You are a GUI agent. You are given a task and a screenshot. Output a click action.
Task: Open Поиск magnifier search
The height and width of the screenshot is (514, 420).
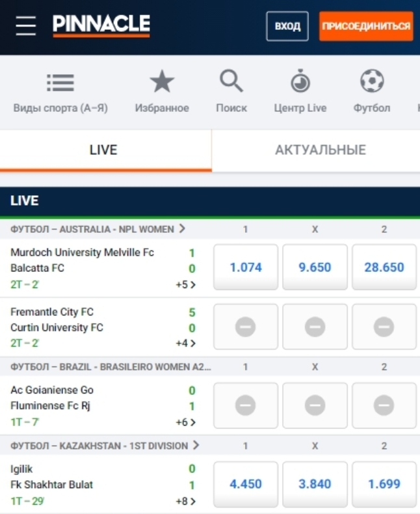tap(231, 83)
